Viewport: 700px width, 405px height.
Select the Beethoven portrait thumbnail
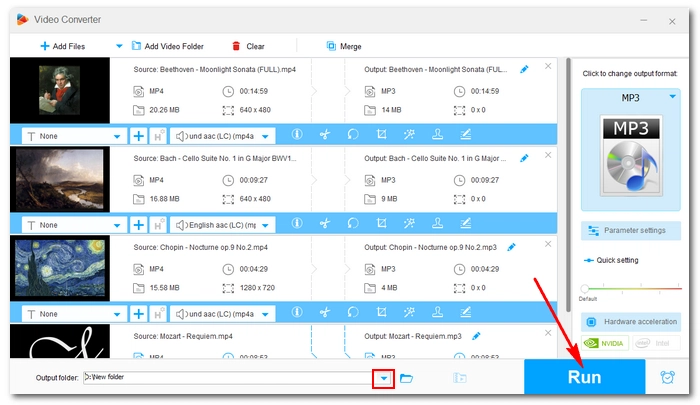coord(60,90)
